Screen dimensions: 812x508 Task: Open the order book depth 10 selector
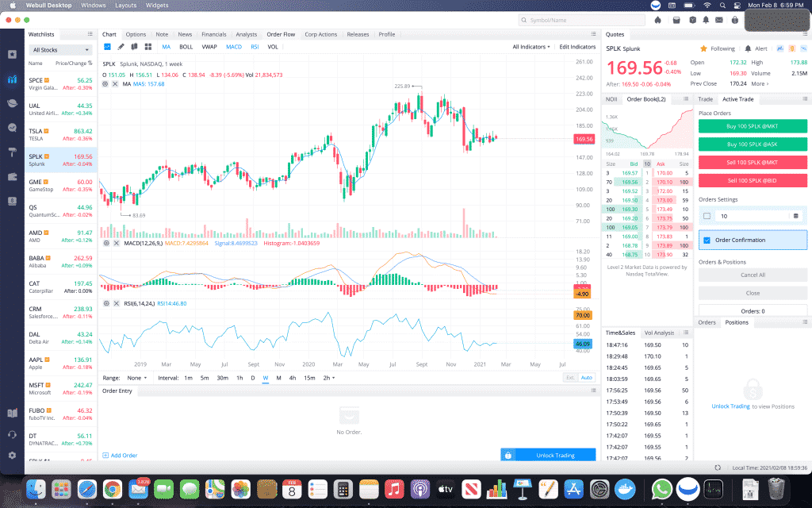647,164
